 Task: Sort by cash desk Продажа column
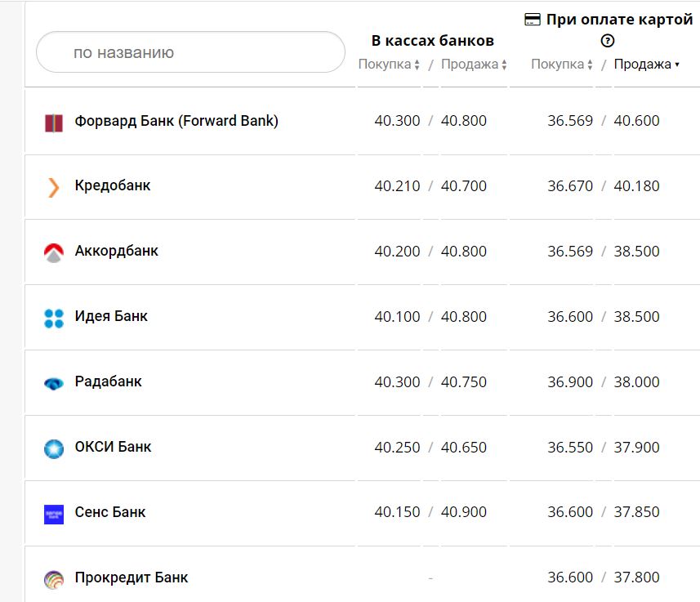(474, 65)
